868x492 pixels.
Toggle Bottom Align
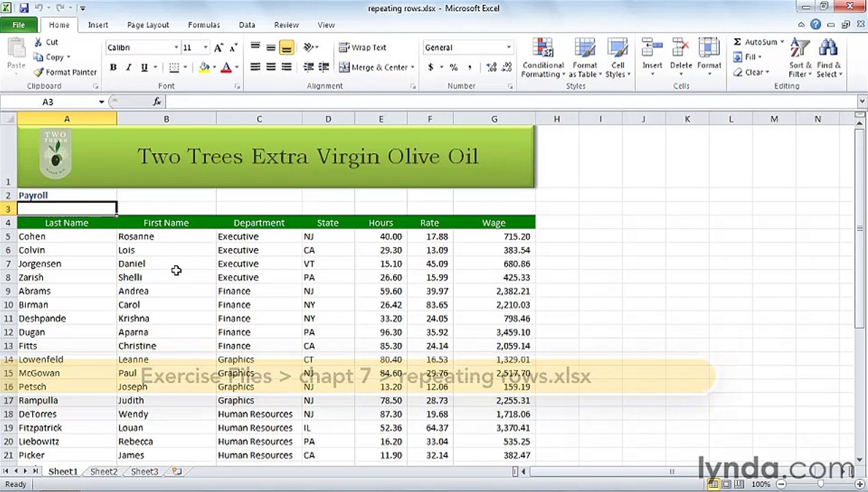pos(286,47)
